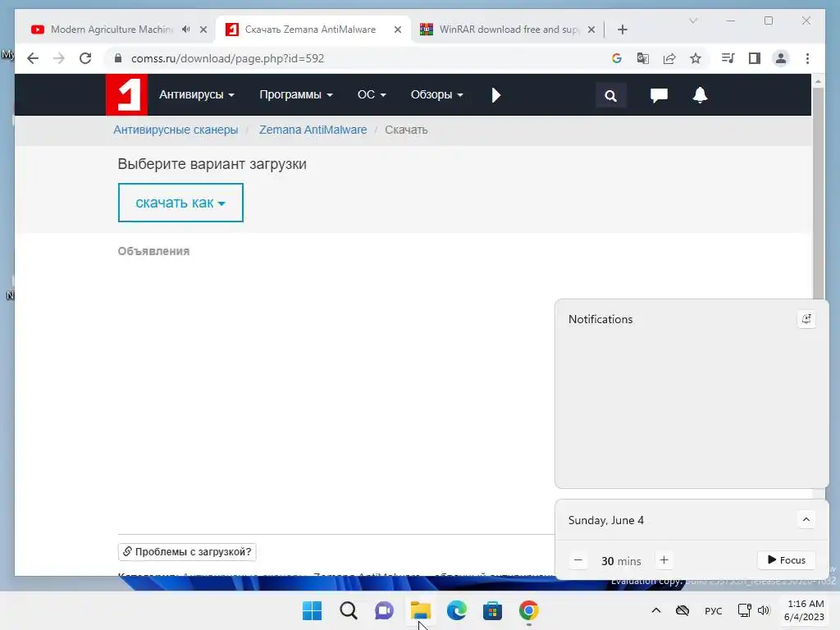The height and width of the screenshot is (630, 840).
Task: Click the cloud sync tray icon
Action: pos(682,610)
